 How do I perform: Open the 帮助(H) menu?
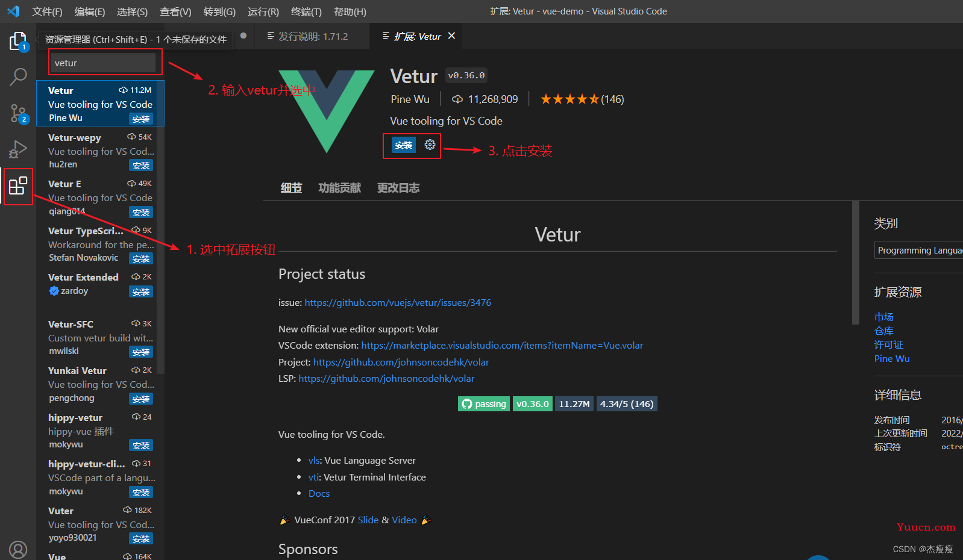pos(350,11)
